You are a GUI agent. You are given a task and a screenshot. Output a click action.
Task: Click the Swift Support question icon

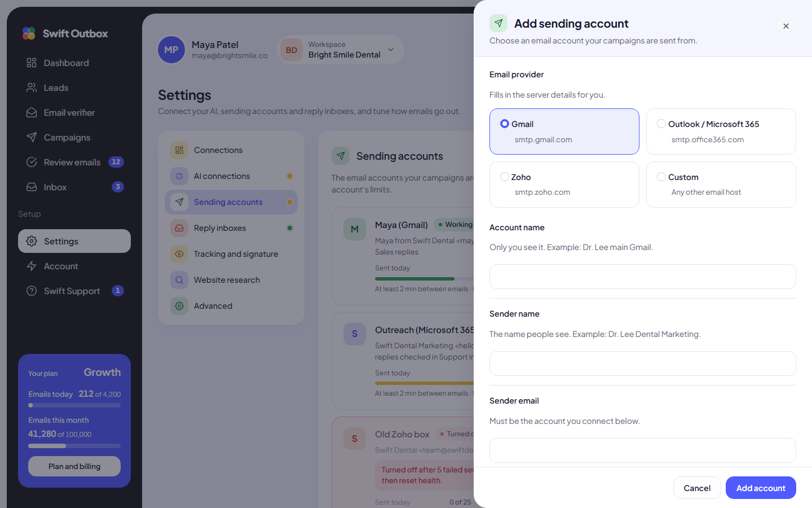click(x=32, y=291)
